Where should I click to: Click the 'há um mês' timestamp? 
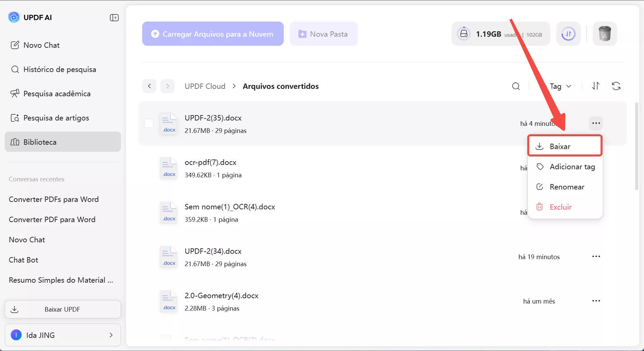tap(539, 301)
